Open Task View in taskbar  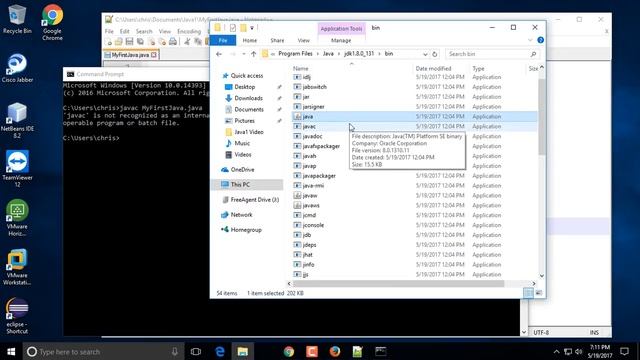coord(196,351)
